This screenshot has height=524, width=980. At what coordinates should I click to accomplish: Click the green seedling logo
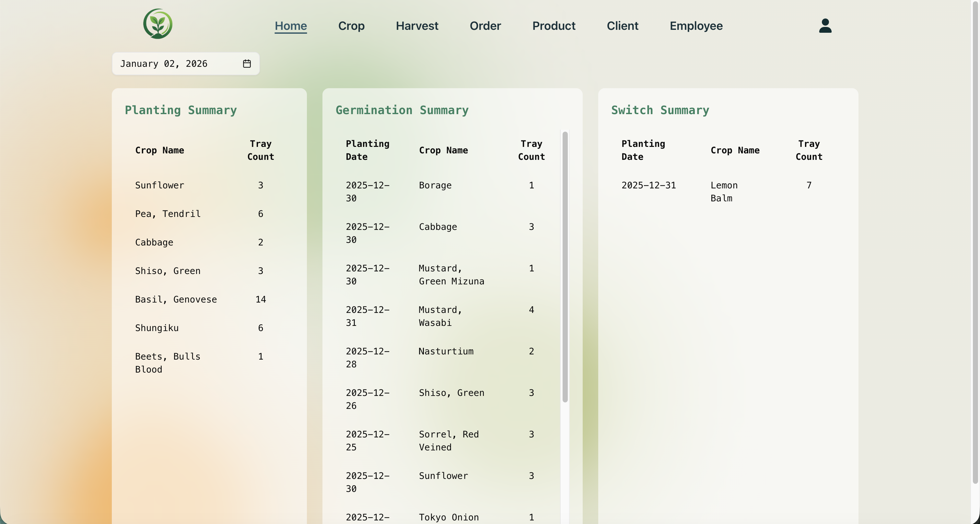click(x=157, y=23)
